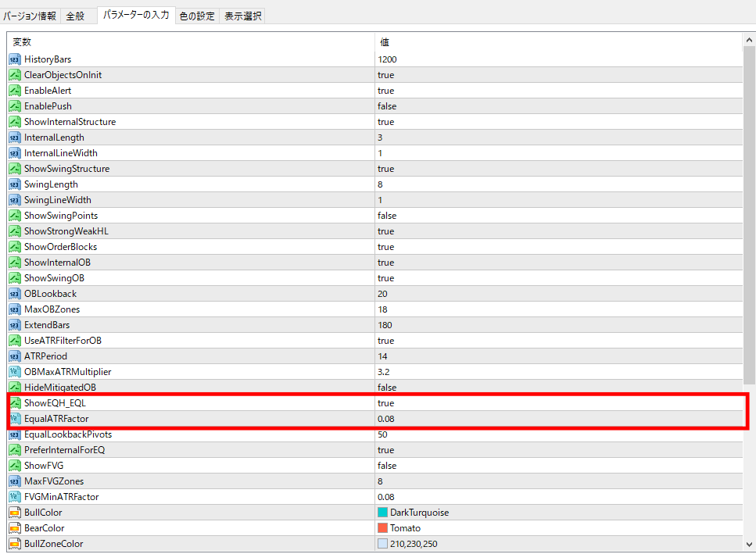Toggle the ShowSwingPoints false value

pyautogui.click(x=386, y=216)
